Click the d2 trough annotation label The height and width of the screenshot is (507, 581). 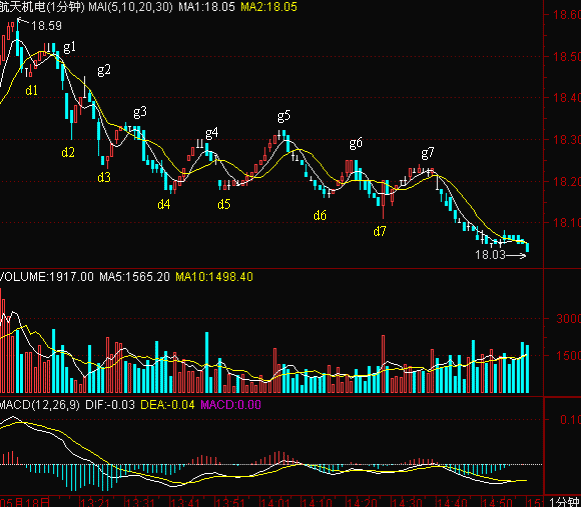[68, 152]
